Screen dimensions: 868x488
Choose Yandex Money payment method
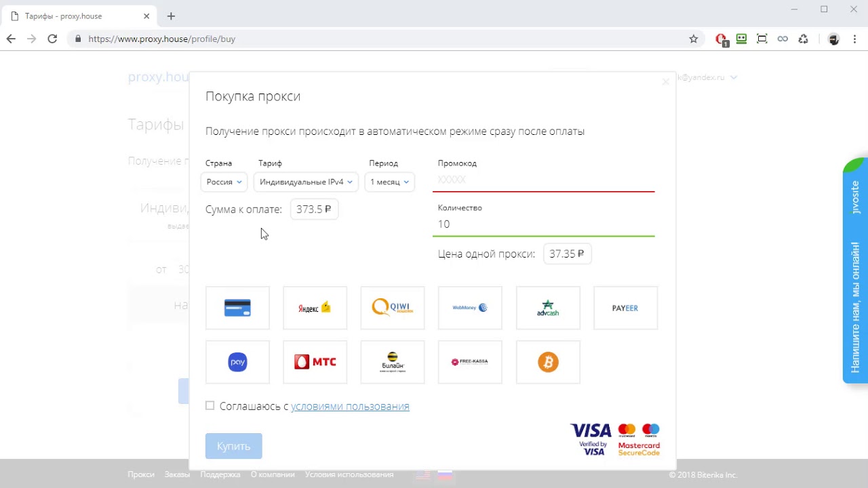315,308
